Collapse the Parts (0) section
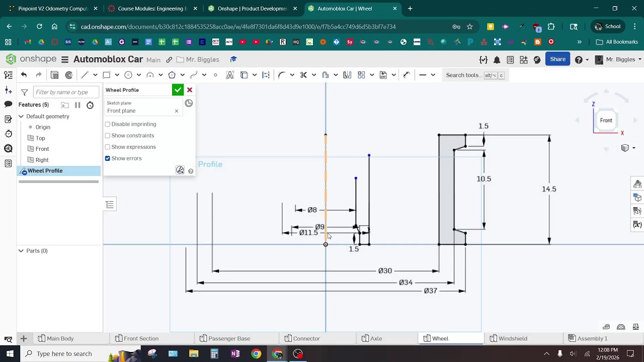The height and width of the screenshot is (362, 644). [x=21, y=250]
